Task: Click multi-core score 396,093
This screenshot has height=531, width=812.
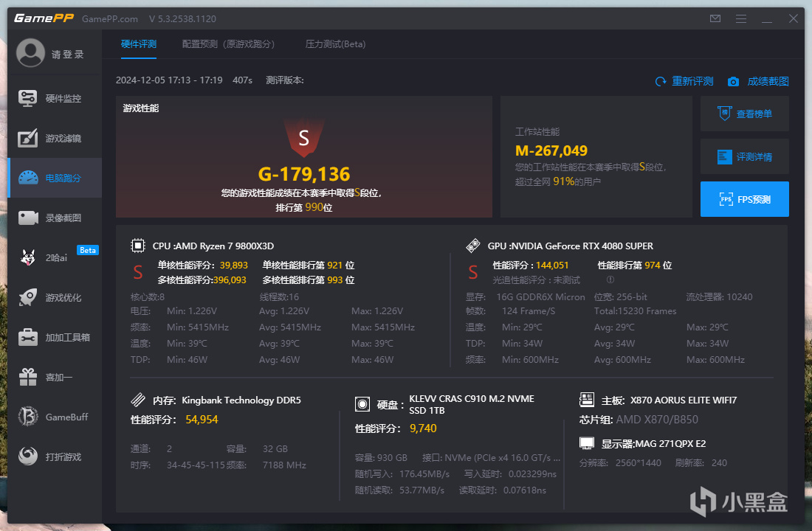Action: click(230, 280)
